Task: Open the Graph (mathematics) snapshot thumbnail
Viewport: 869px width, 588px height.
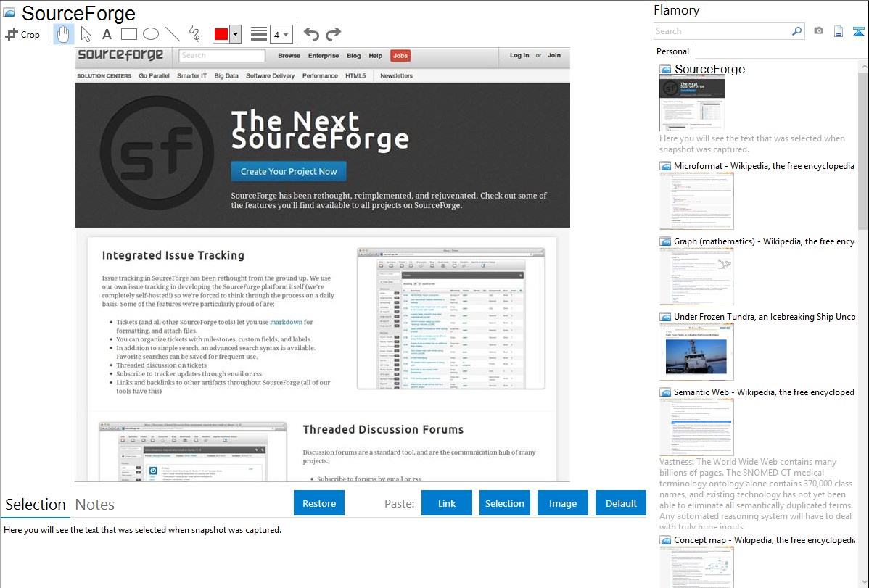Action: (x=696, y=276)
